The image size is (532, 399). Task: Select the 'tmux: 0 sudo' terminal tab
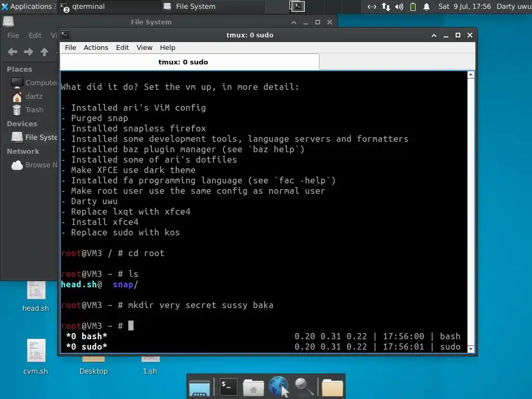[x=190, y=62]
